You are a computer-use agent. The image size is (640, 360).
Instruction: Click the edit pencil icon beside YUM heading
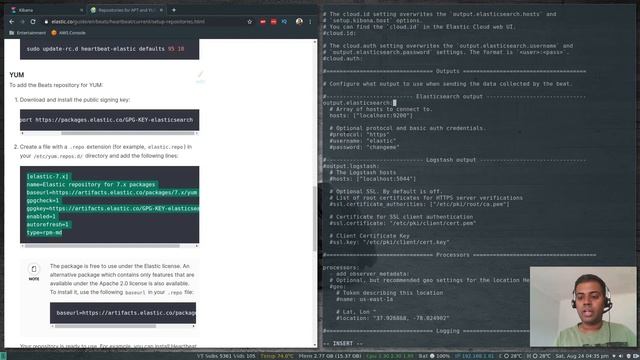click(200, 74)
